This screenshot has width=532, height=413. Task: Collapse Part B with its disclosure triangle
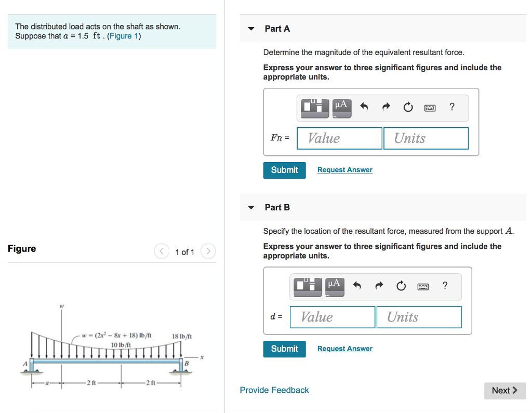pos(251,207)
